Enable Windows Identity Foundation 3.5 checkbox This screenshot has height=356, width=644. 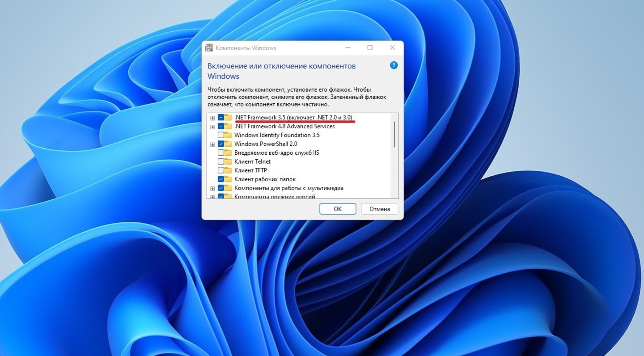coord(221,135)
